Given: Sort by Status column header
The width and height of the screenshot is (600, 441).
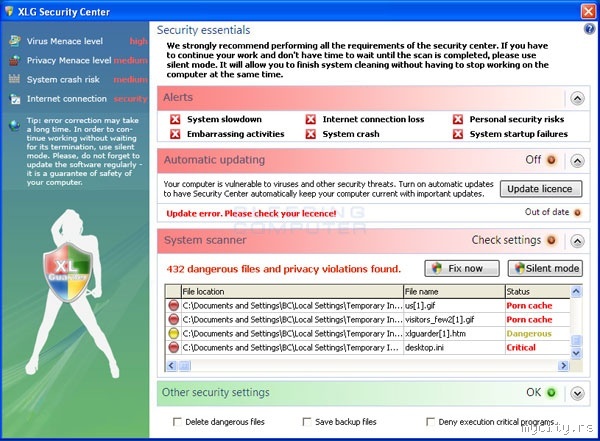Looking at the screenshot, I should coord(538,292).
